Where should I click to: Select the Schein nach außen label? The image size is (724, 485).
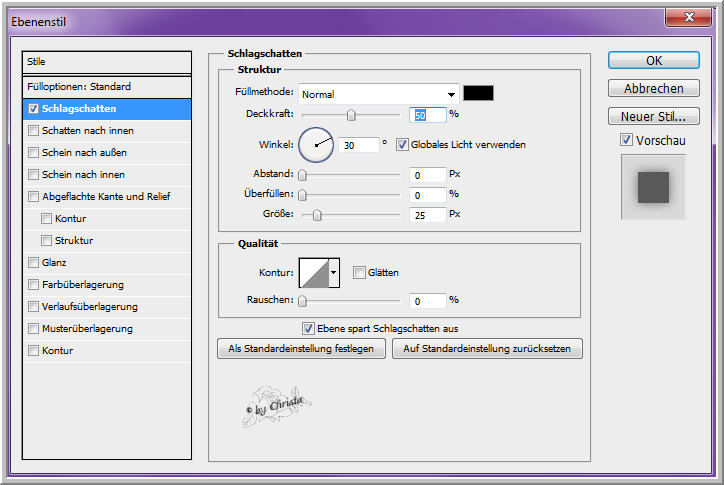[84, 152]
